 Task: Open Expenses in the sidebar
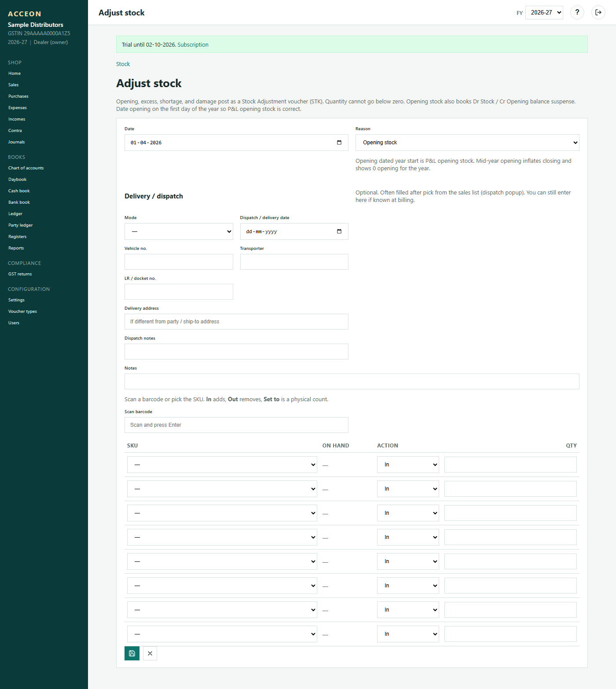pos(18,108)
